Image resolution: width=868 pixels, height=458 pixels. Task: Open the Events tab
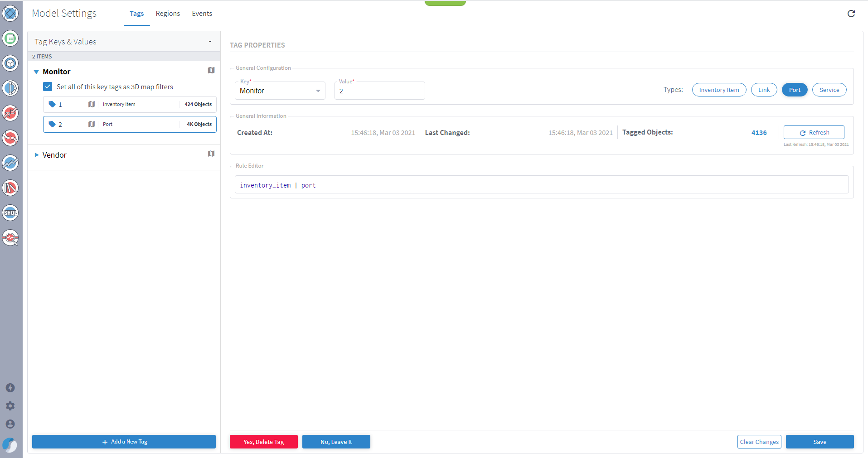coord(202,14)
